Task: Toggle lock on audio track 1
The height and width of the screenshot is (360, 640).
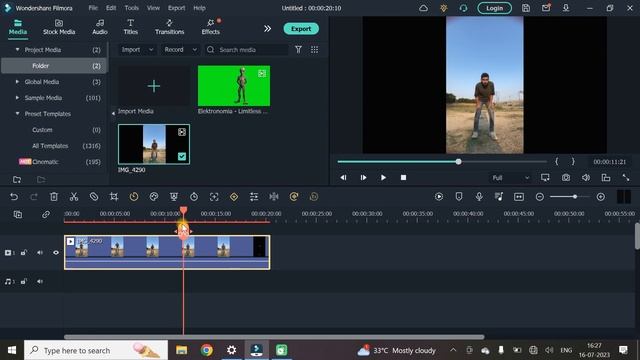Action: click(x=24, y=281)
